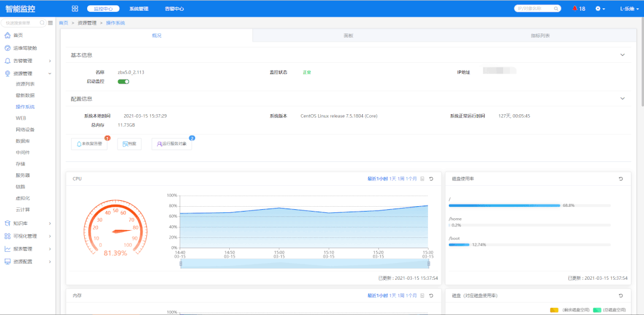Open the app grid icon in top bar
Image resolution: width=644 pixels, height=315 pixels.
[75, 8]
